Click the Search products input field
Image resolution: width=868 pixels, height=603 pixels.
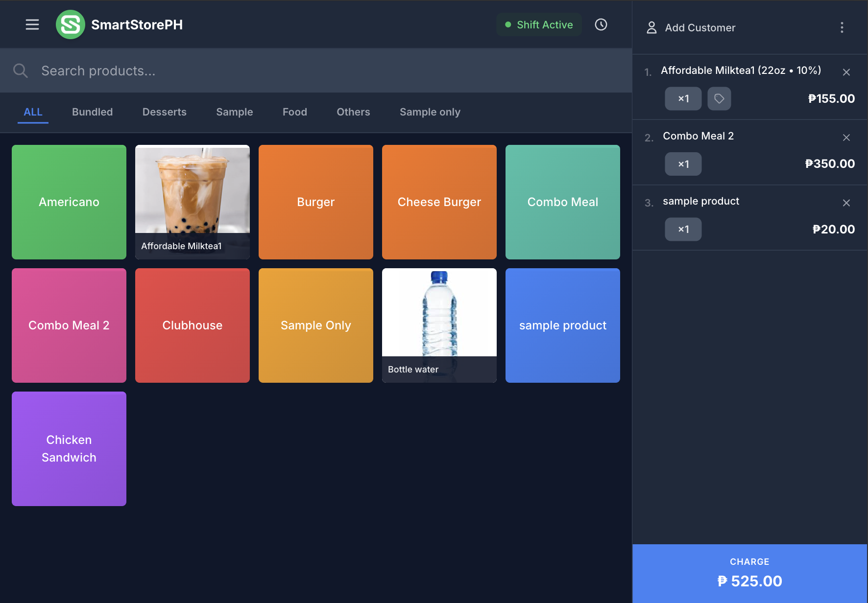(196, 70)
